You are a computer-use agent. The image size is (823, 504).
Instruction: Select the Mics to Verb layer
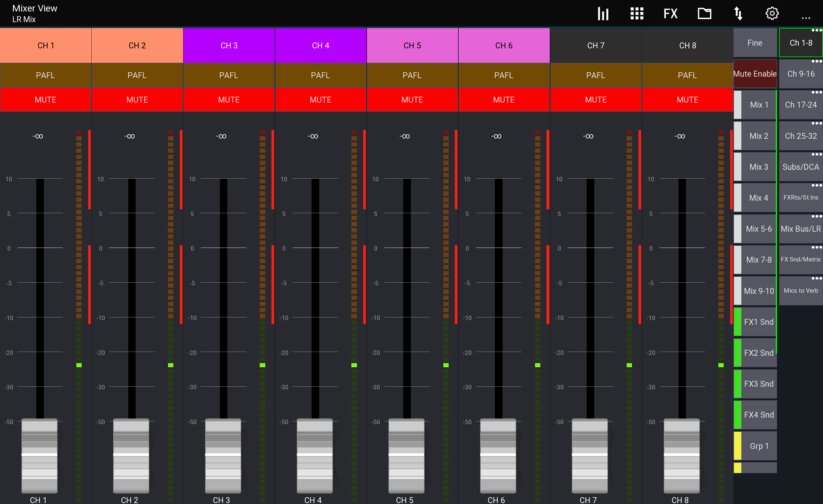pyautogui.click(x=801, y=291)
